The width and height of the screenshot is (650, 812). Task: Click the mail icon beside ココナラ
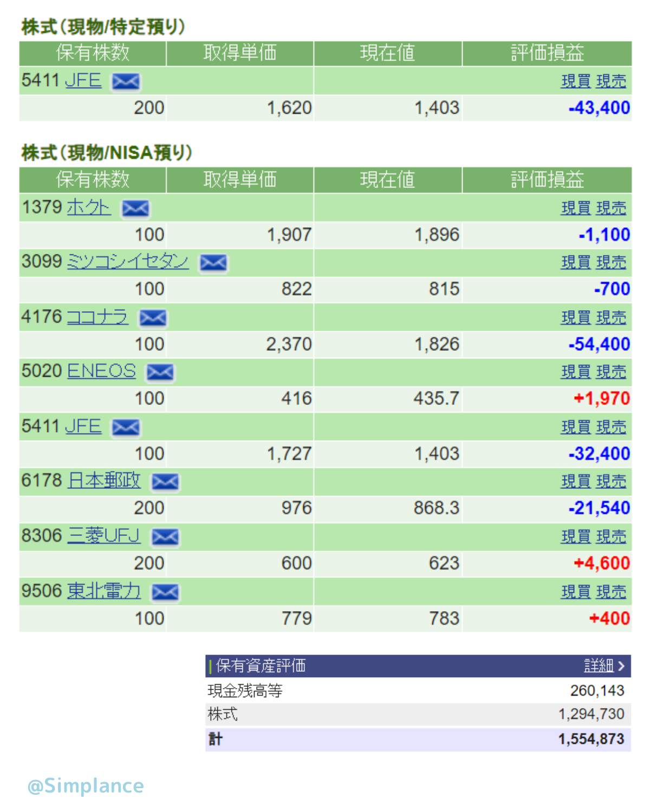click(x=153, y=318)
